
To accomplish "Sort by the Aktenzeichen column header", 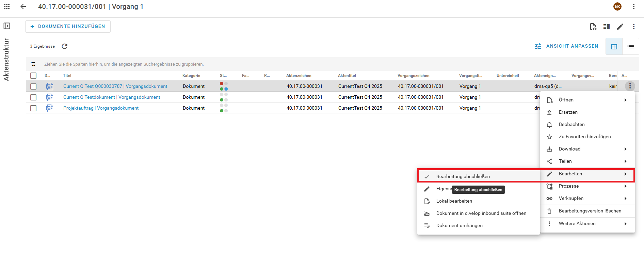I will click(x=299, y=76).
